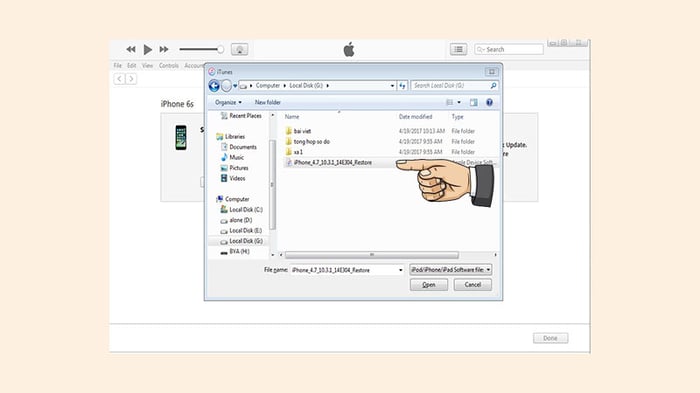This screenshot has width=700, height=393.
Task: Open the recent locations dropdown arrow
Action: click(235, 86)
